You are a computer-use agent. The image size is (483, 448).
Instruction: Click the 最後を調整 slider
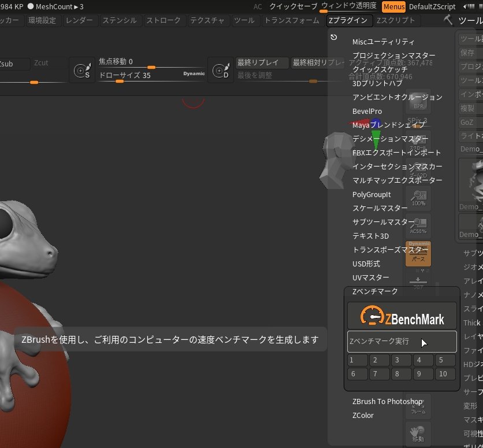pyautogui.click(x=289, y=77)
